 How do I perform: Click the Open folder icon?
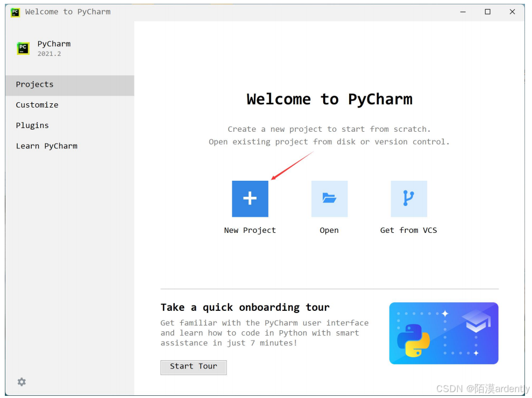pyautogui.click(x=329, y=199)
